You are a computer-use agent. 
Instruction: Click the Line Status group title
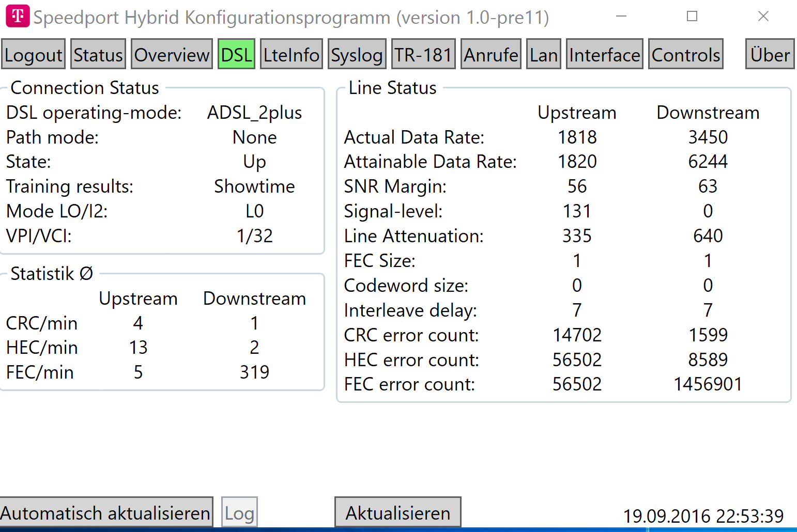[392, 88]
